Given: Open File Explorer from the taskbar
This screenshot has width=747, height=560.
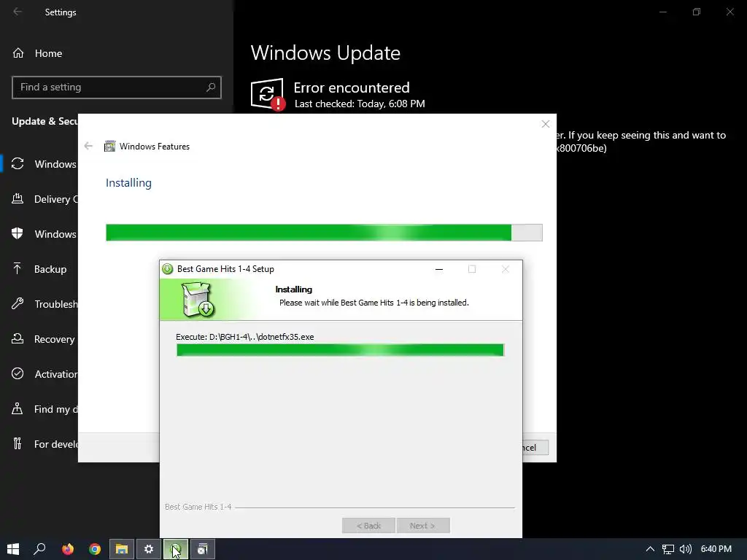Looking at the screenshot, I should click(x=122, y=549).
